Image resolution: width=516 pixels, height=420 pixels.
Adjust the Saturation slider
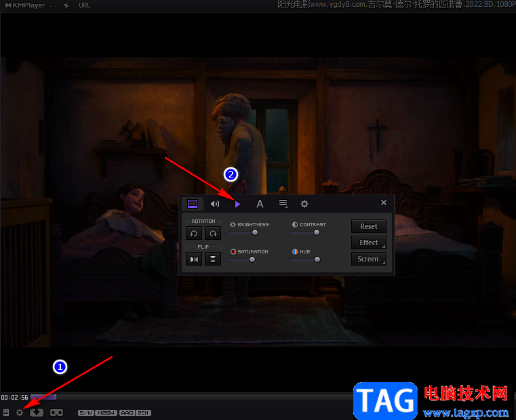click(x=252, y=259)
